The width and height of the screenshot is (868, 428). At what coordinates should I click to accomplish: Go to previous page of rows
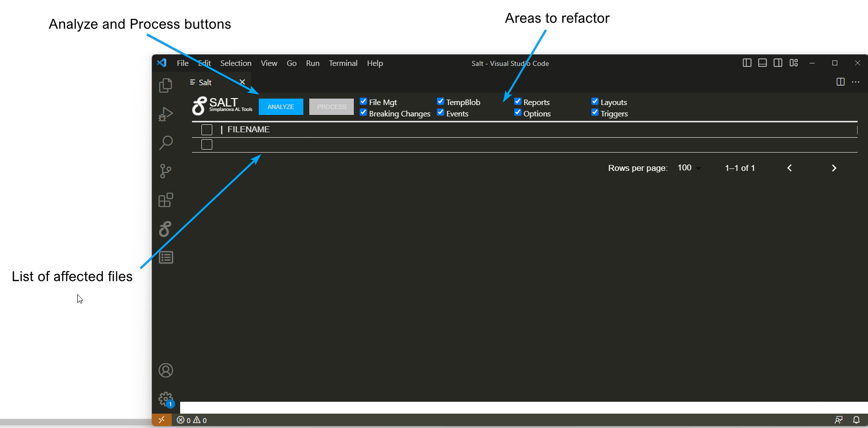790,168
